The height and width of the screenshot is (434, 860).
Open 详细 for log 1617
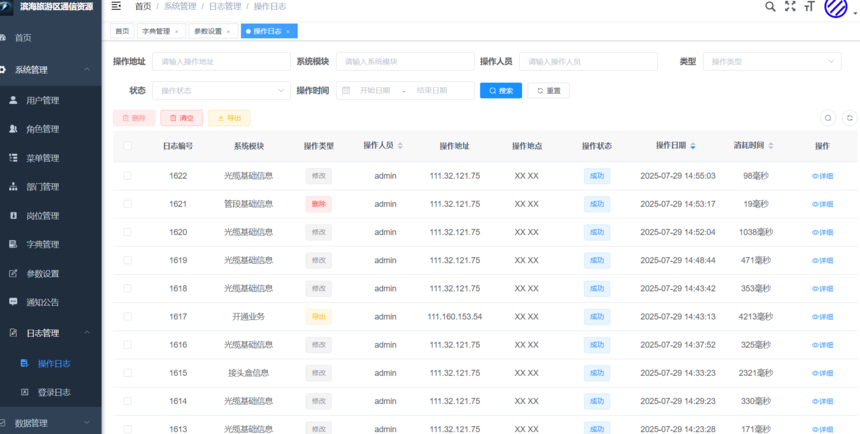[x=822, y=317]
